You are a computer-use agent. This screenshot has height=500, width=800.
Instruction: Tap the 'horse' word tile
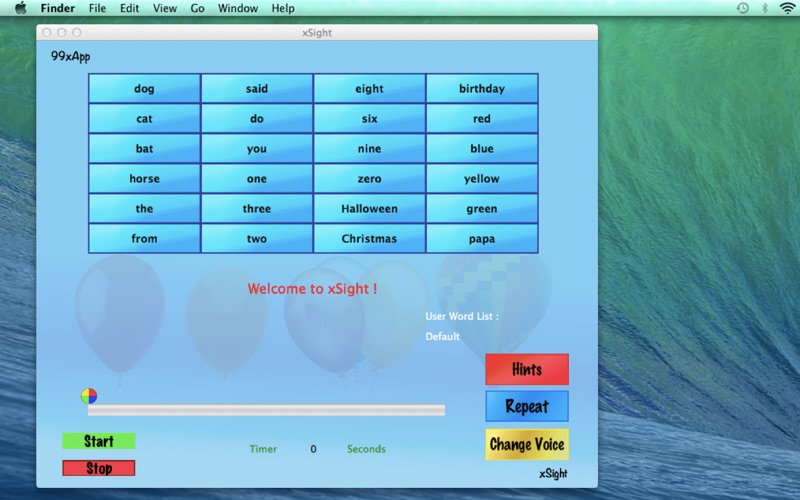tap(144, 179)
